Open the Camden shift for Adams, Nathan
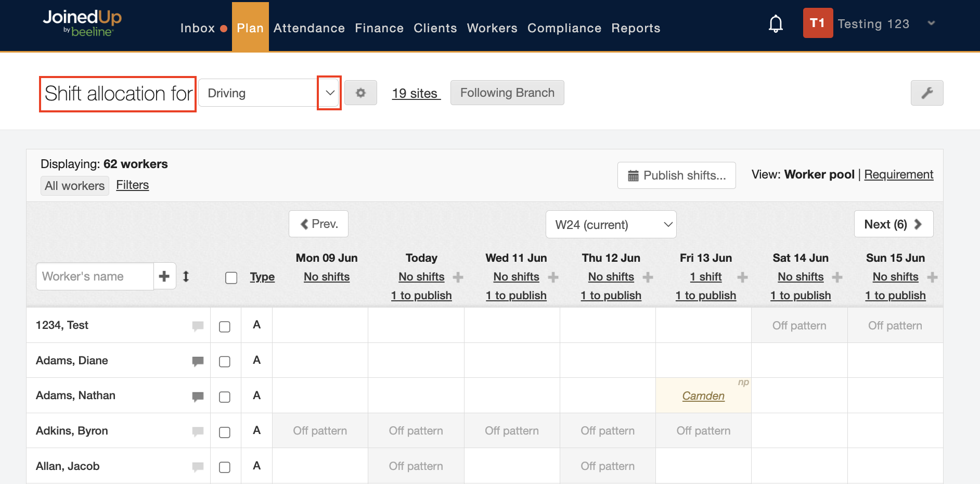The width and height of the screenshot is (980, 484). click(703, 396)
